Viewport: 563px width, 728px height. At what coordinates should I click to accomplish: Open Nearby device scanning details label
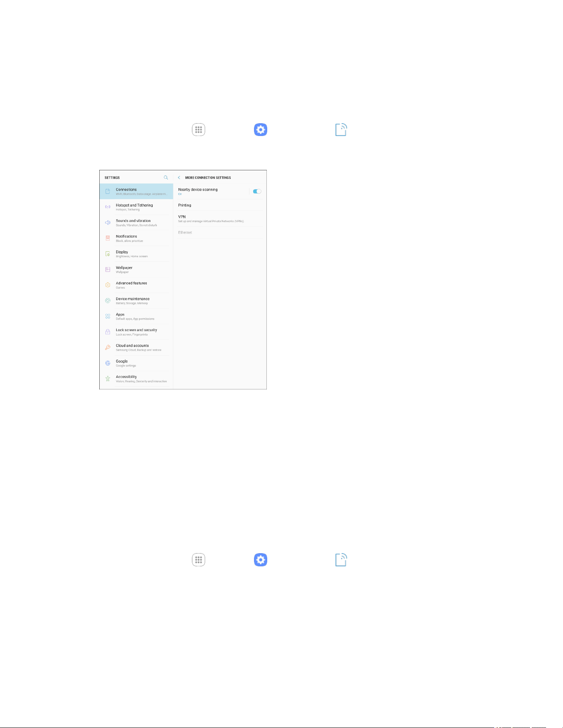(x=198, y=189)
